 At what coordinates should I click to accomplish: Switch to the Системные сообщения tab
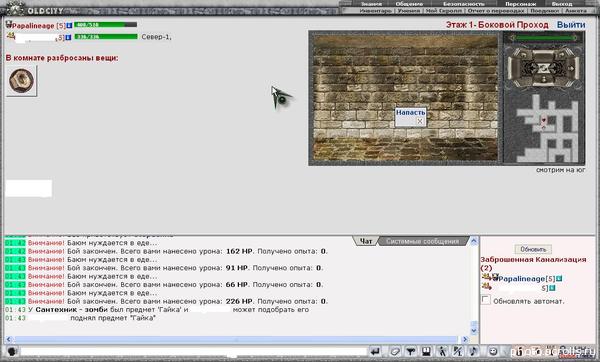click(x=422, y=241)
